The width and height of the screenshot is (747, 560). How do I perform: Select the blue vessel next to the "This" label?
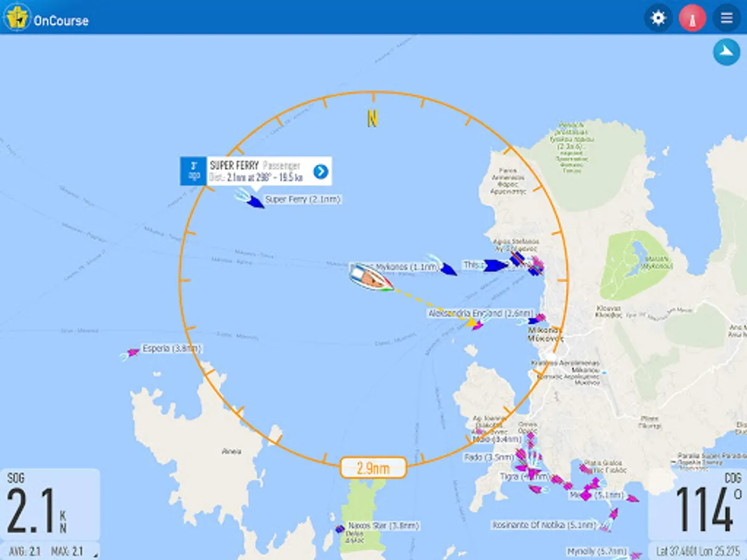pyautogui.click(x=495, y=266)
